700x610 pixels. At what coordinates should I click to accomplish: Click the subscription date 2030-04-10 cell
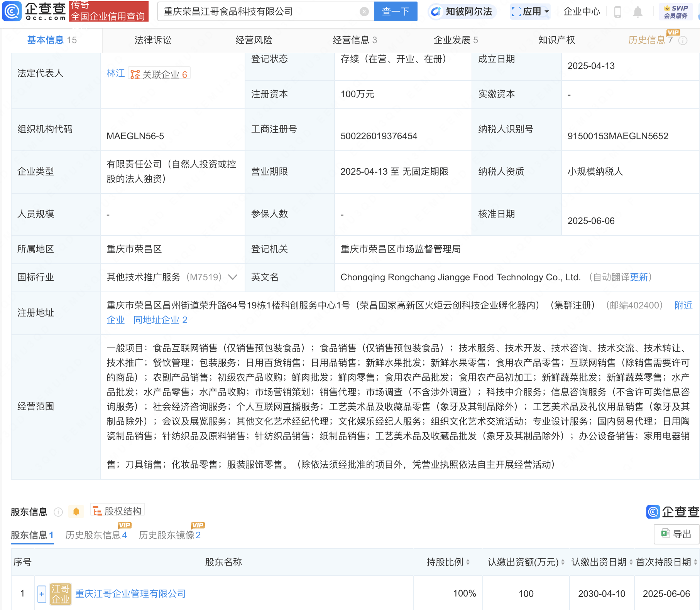coord(602,594)
